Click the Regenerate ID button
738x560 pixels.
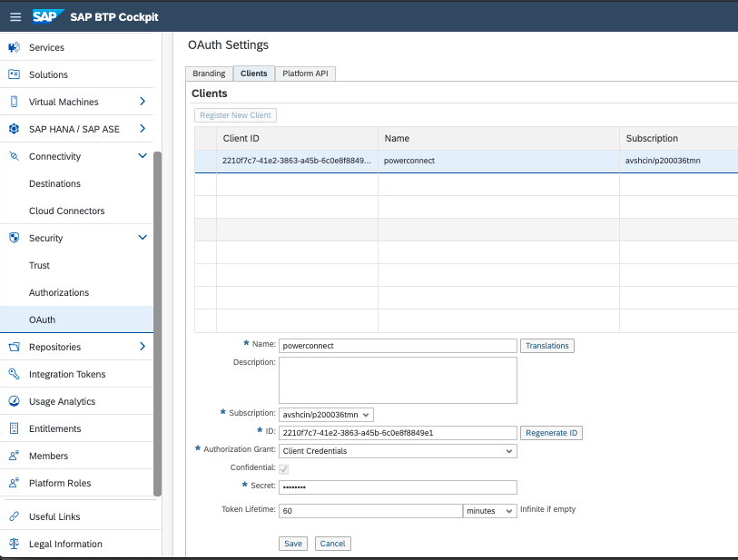tap(551, 433)
